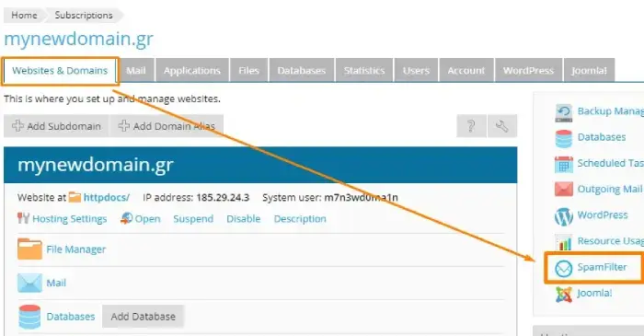Click the Resource Usage text link
This screenshot has height=336, width=644.
tap(610, 240)
